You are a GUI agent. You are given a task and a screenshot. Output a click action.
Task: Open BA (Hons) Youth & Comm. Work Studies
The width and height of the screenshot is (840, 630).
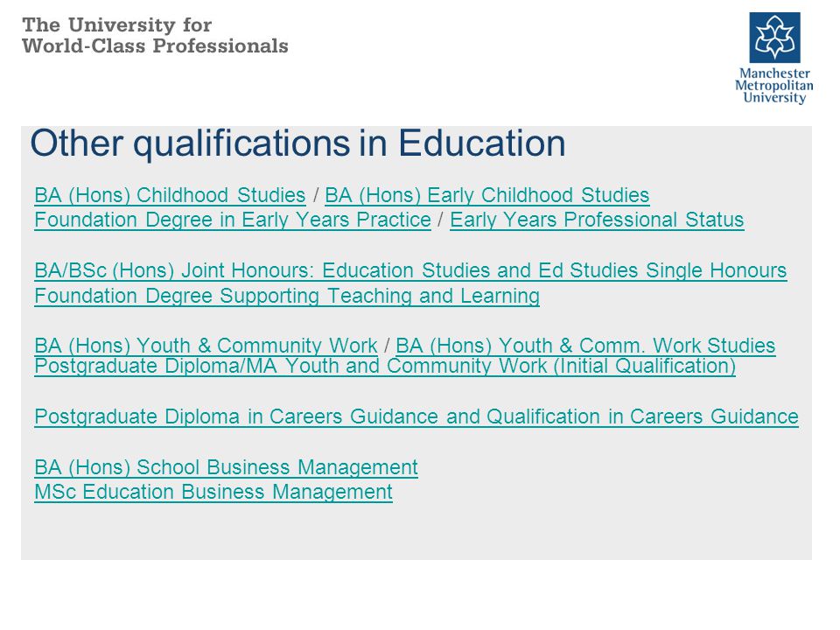(585, 346)
